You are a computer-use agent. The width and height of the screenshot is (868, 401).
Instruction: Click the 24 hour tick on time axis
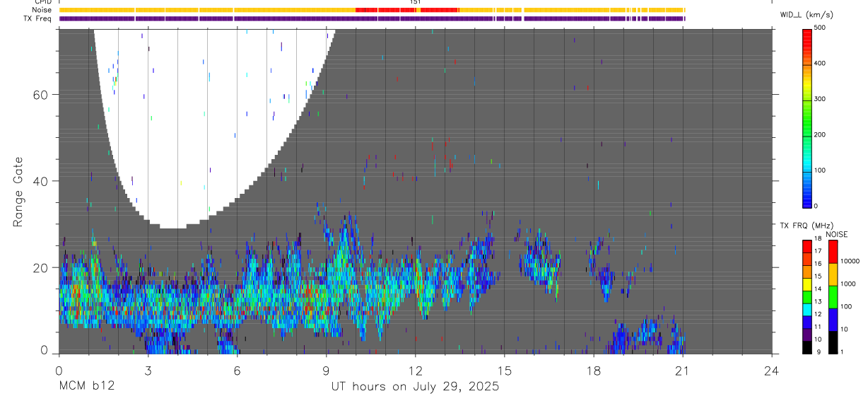[x=772, y=370]
